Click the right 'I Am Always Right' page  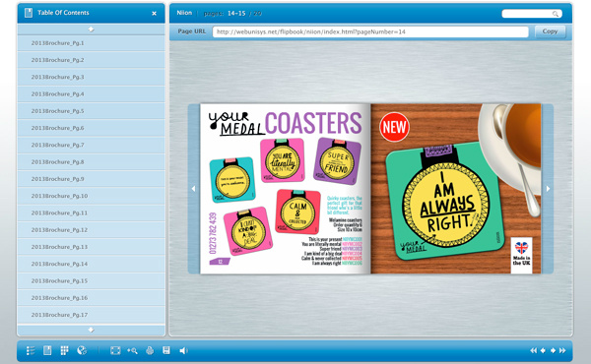456,189
